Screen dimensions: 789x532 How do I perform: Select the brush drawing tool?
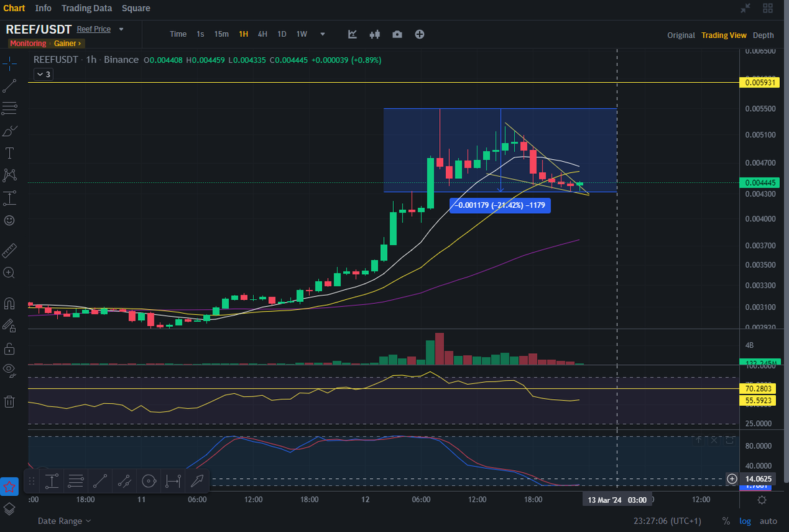coord(9,131)
